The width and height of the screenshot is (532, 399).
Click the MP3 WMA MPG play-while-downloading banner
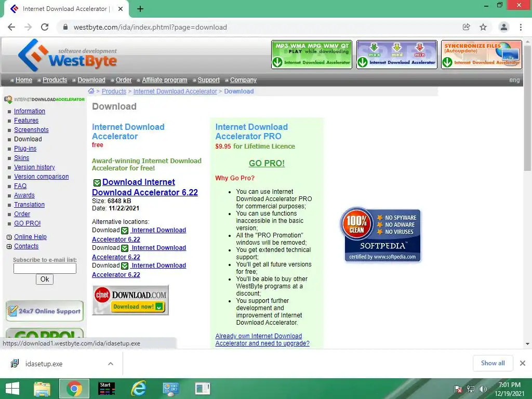312,55
